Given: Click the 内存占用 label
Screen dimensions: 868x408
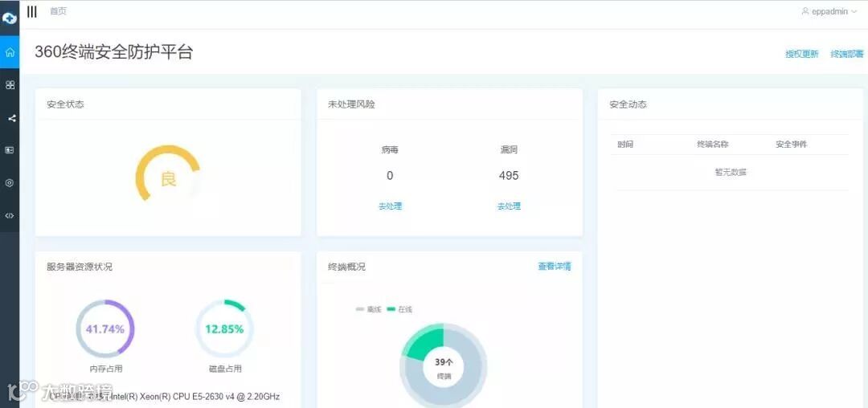Looking at the screenshot, I should (x=105, y=369).
